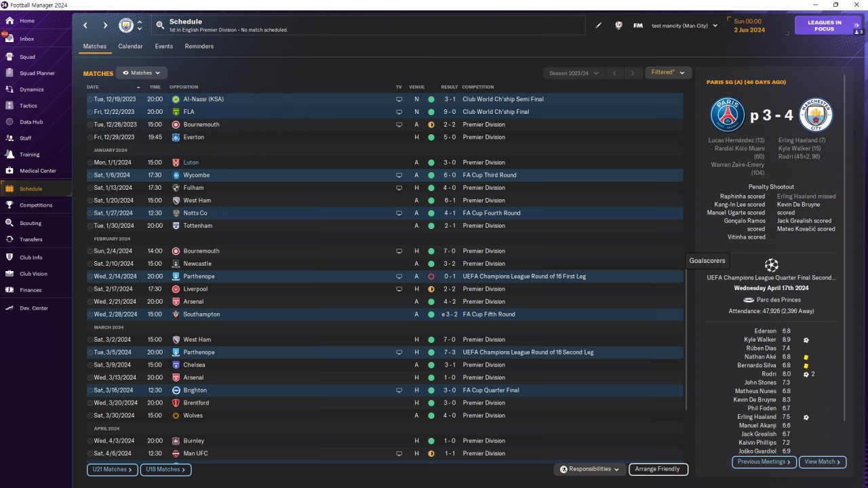
Task: Click the Manchester City crest in match panel
Action: coord(816,115)
